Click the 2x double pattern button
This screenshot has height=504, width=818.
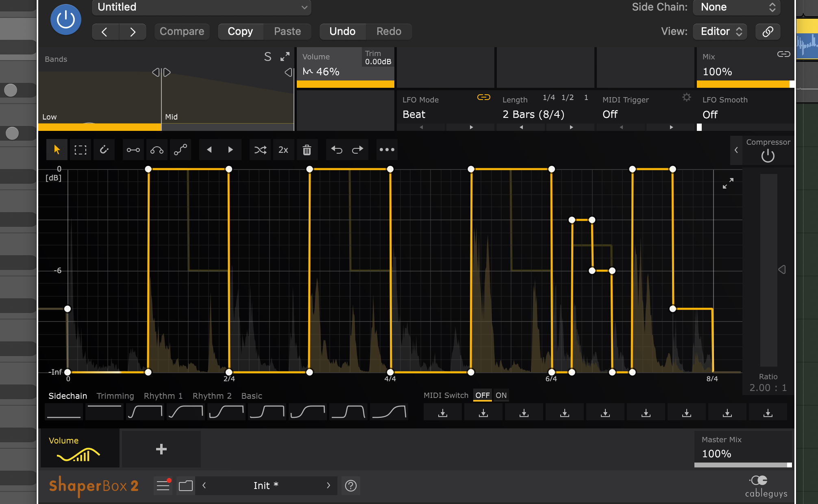pos(283,150)
